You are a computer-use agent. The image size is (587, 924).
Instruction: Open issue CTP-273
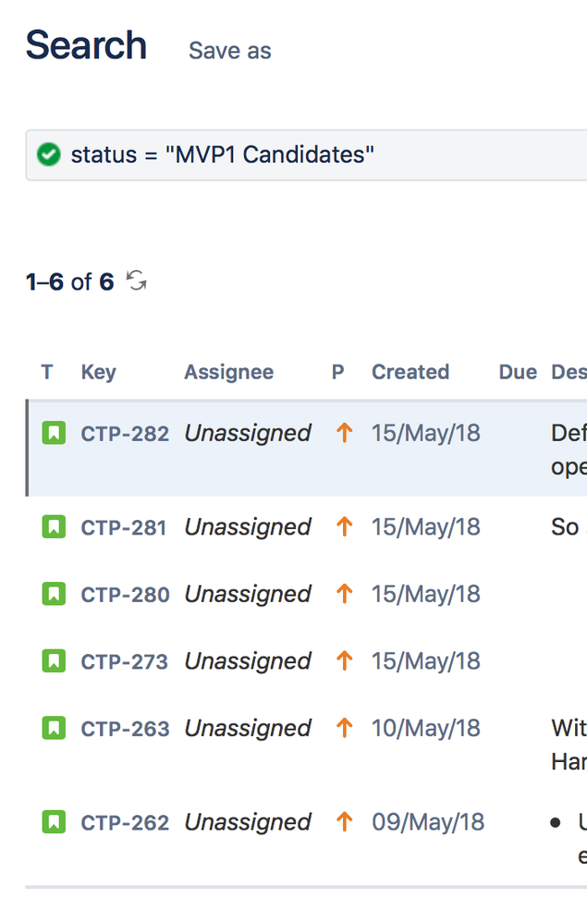pyautogui.click(x=124, y=661)
